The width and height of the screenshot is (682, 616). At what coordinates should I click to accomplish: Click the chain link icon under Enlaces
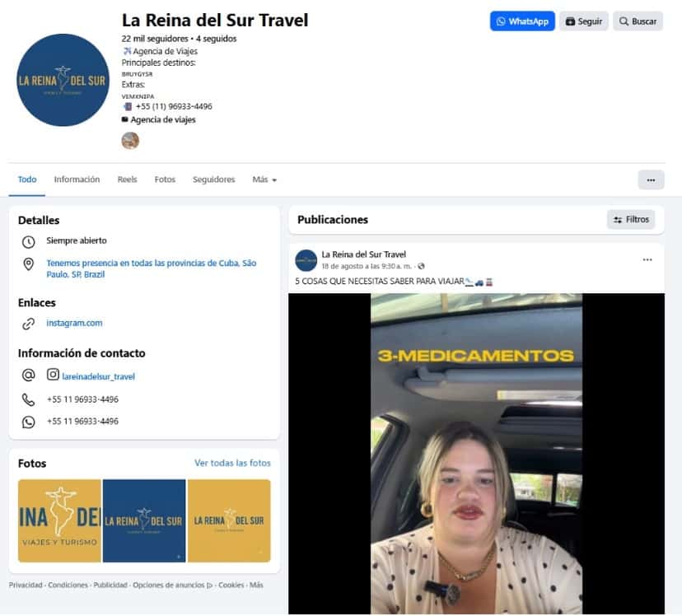click(x=29, y=324)
